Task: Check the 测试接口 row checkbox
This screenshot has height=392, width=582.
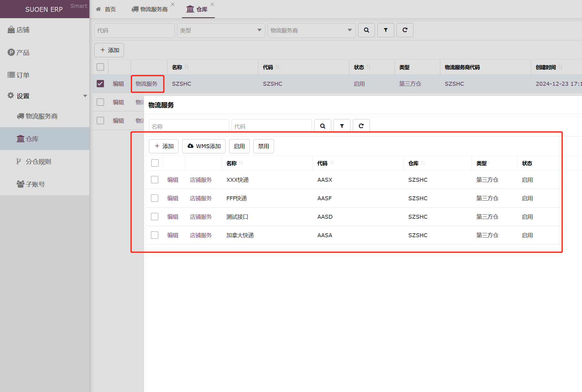Action: pos(155,217)
